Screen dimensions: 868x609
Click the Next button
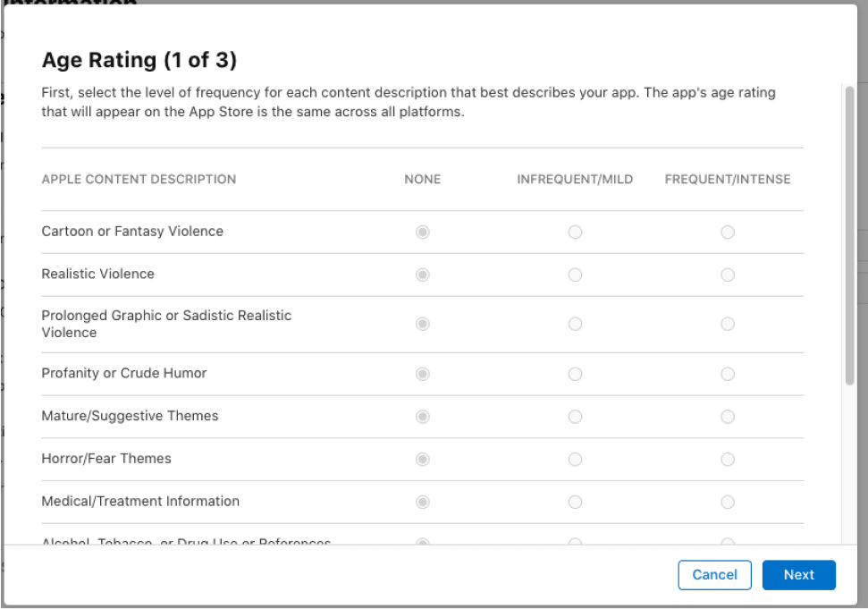tap(798, 575)
